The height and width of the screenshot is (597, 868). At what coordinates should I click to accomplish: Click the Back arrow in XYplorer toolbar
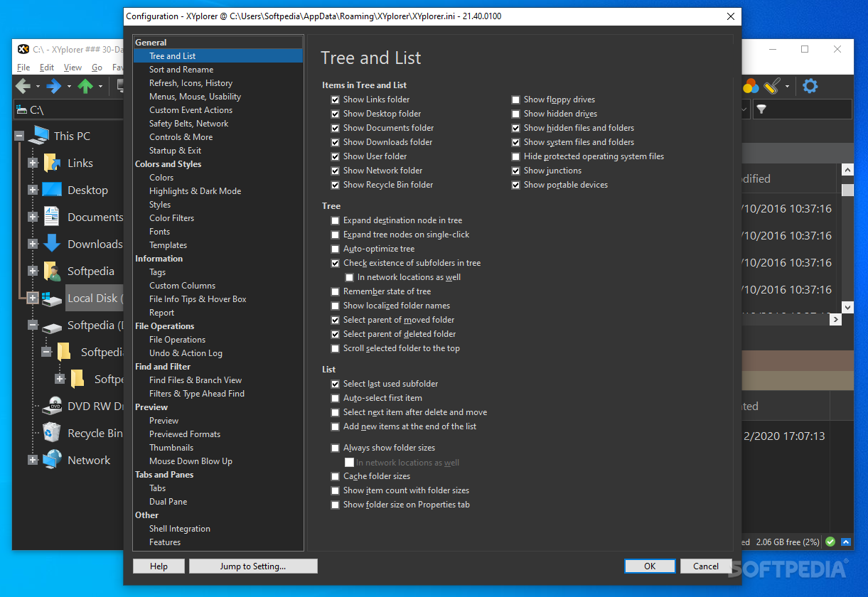click(x=23, y=87)
